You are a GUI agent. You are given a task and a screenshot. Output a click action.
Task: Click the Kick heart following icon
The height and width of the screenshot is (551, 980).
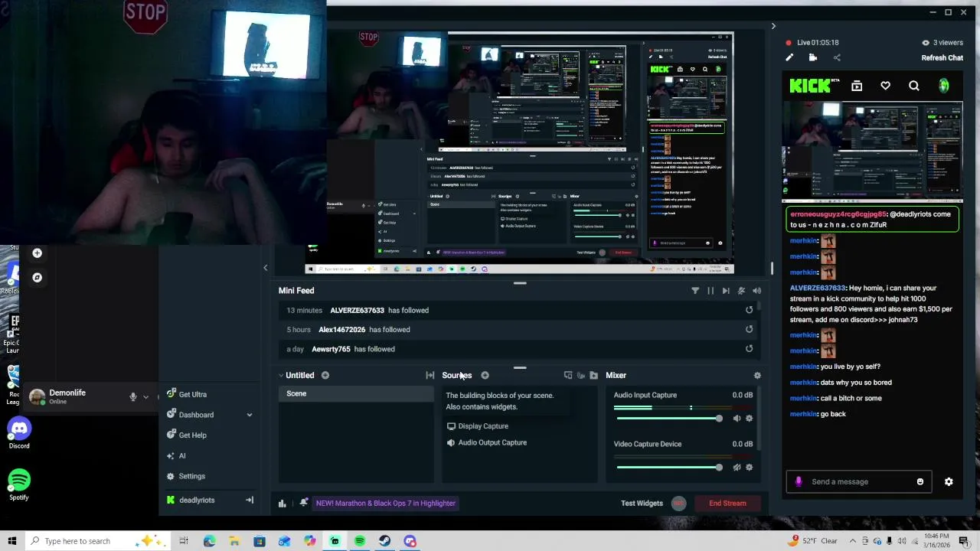(x=885, y=86)
